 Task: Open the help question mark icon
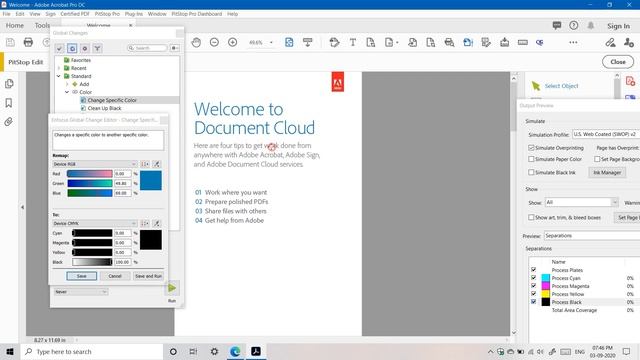point(573,25)
